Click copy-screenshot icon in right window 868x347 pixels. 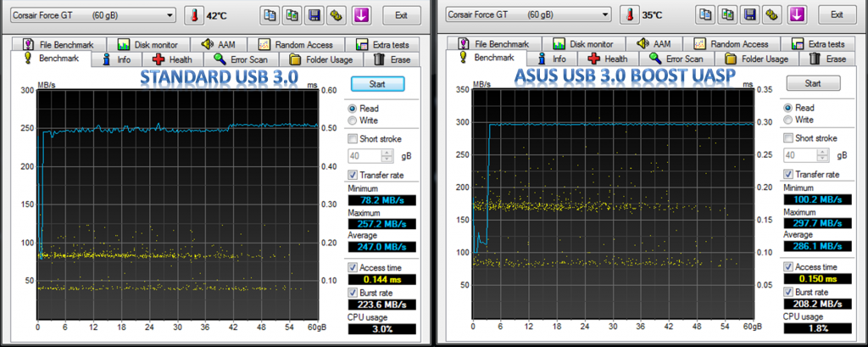tap(727, 15)
